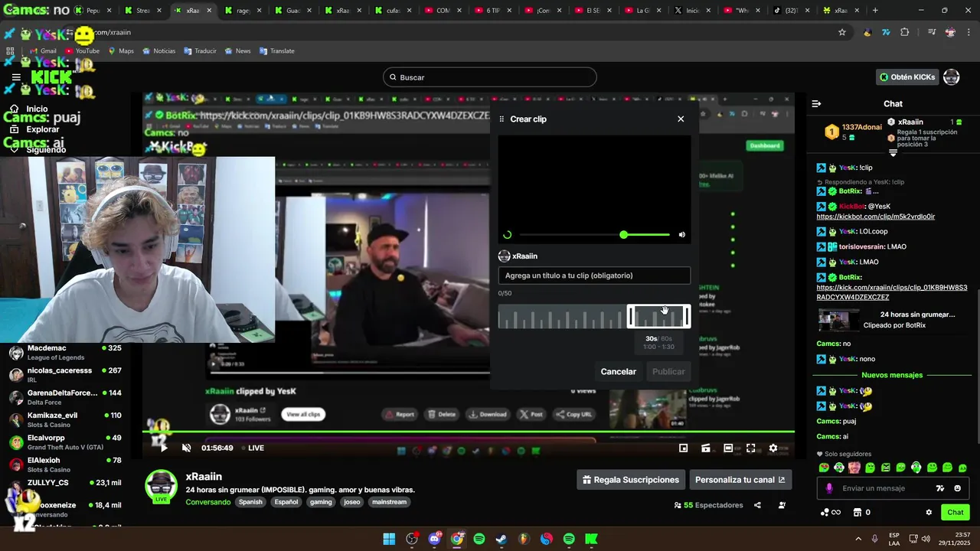Click the user check icon beside share
Viewport: 980px width, 551px height.
point(782,505)
